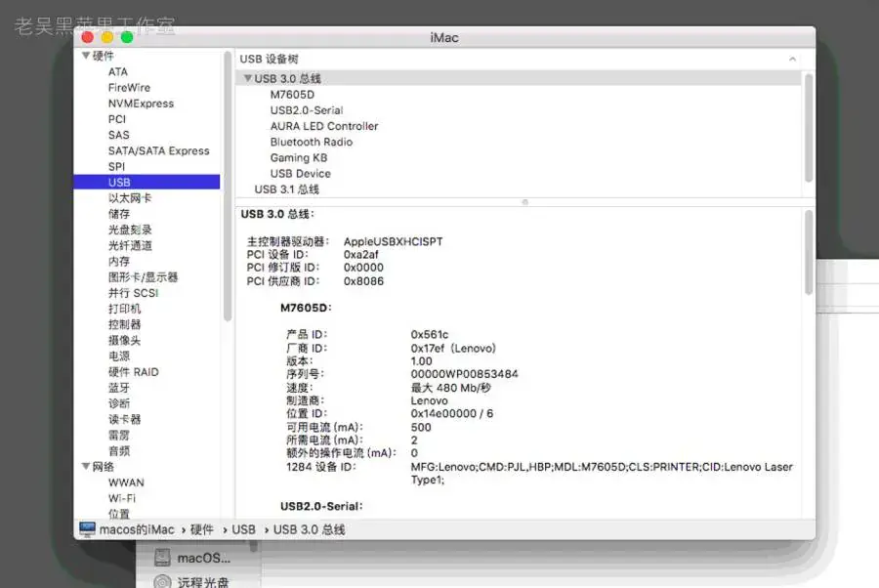The image size is (879, 588).
Task: Click USB in the path bar
Action: click(243, 529)
